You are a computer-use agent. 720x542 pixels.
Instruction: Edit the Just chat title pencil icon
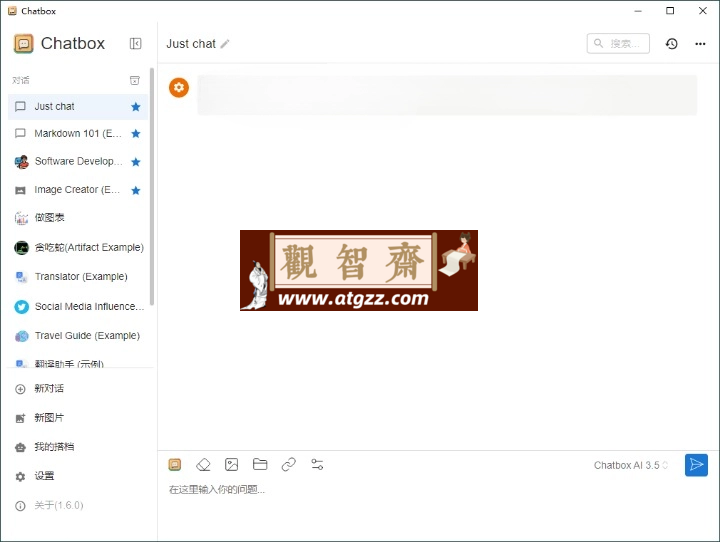pyautogui.click(x=225, y=44)
